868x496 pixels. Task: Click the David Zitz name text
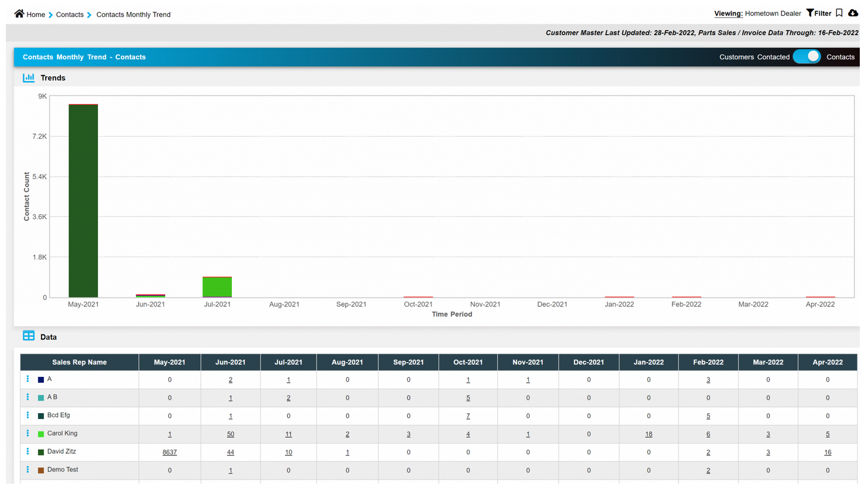coord(62,451)
